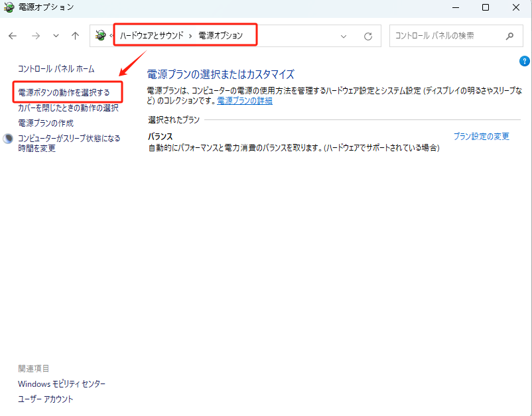
Task: Expand the chevron after ハードウェアとサウンド breadcrumb
Action: point(191,36)
